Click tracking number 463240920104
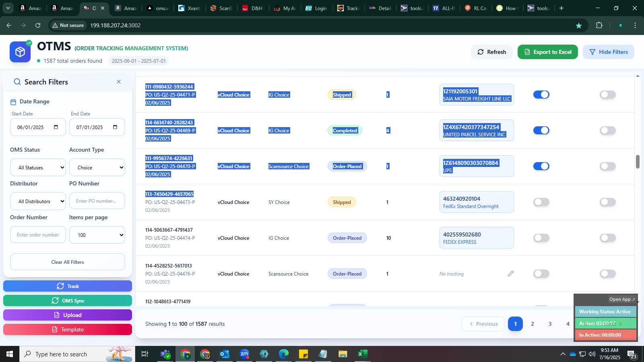The height and width of the screenshot is (362, 644). click(x=462, y=199)
